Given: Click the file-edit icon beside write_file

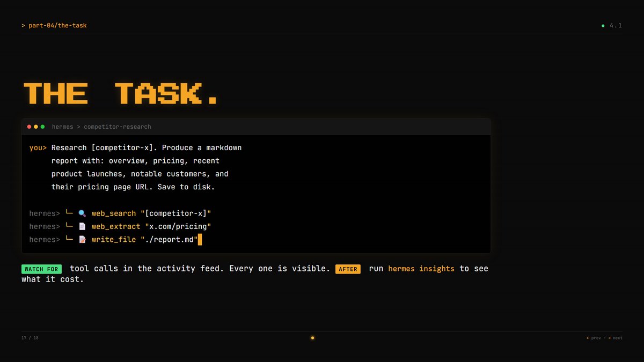Looking at the screenshot, I should (x=82, y=240).
